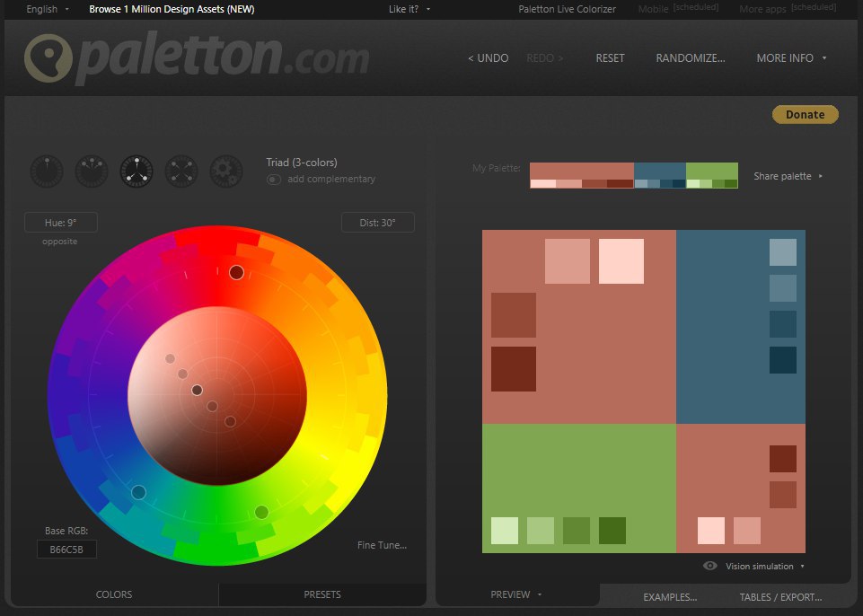Click the Fine Tune... link
This screenshot has width=863, height=616.
(382, 545)
